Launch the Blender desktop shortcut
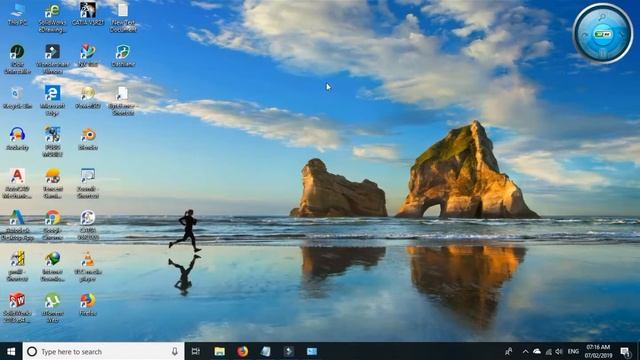Screen dimensions: 640x360 pyautogui.click(x=88, y=139)
